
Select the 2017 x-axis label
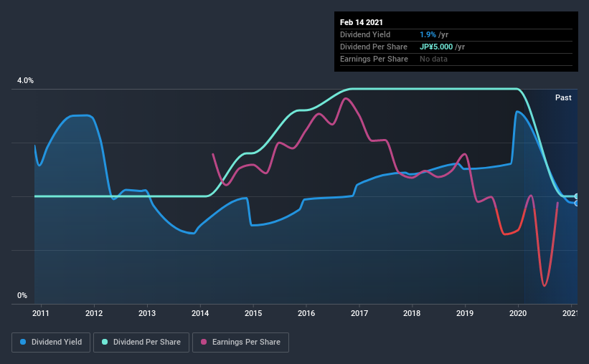pos(359,313)
